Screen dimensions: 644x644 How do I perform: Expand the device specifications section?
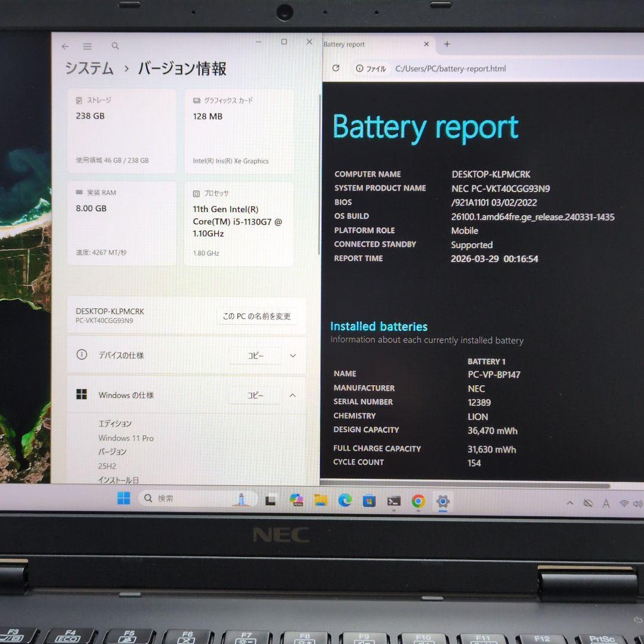pyautogui.click(x=293, y=355)
